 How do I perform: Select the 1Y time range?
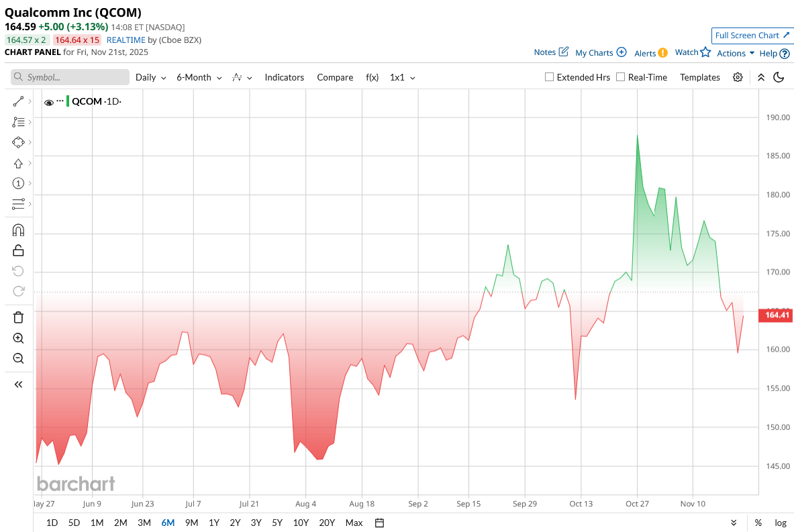(214, 523)
